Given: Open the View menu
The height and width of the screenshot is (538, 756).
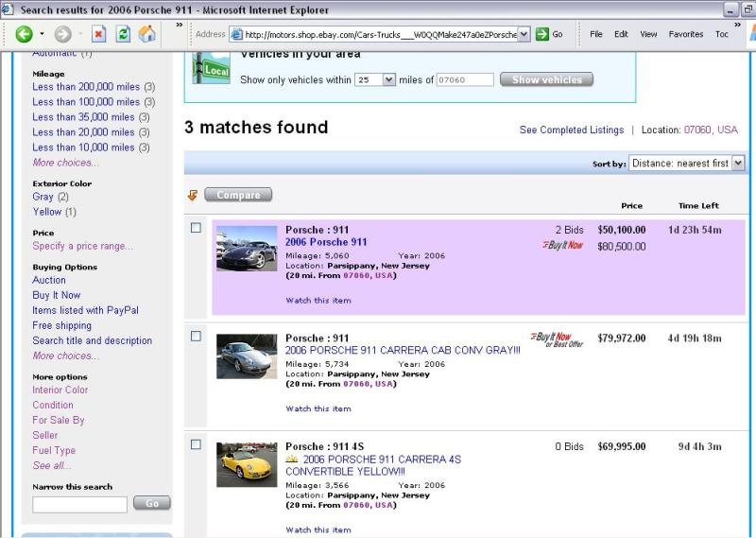Looking at the screenshot, I should pyautogui.click(x=648, y=34).
